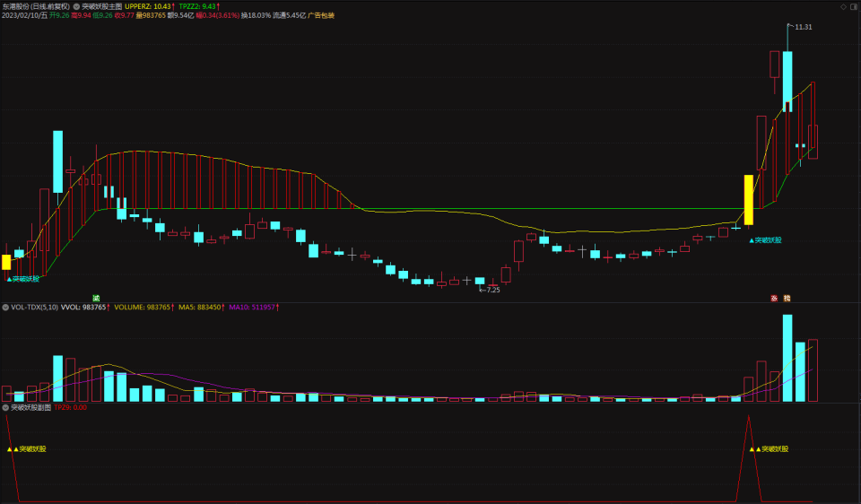Toggle the side panel layout icon
Viewport: 861px width, 504px height.
(x=854, y=6)
